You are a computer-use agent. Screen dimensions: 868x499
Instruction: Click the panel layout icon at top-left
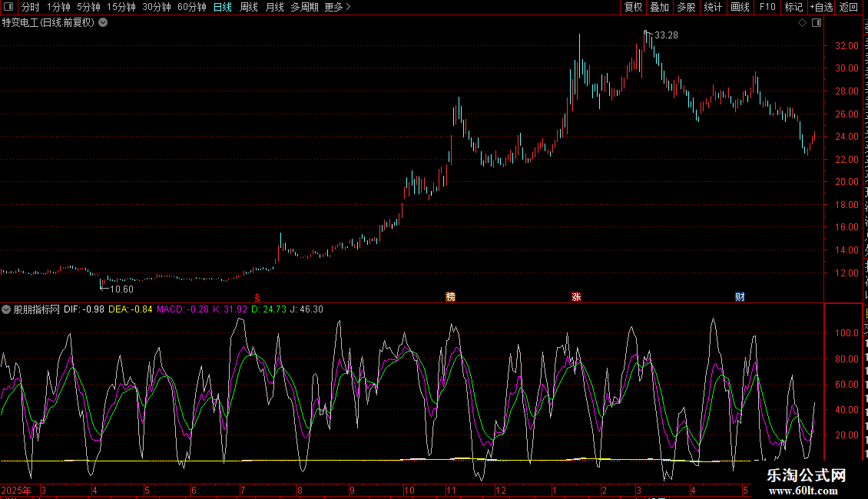(x=8, y=7)
